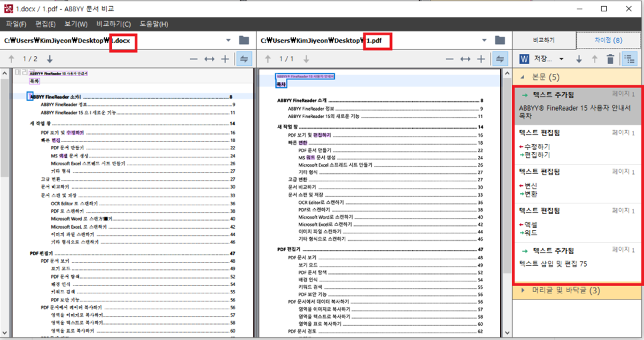Open the 편집(E) menu
Image resolution: width=644 pixels, height=340 pixels.
(45, 24)
